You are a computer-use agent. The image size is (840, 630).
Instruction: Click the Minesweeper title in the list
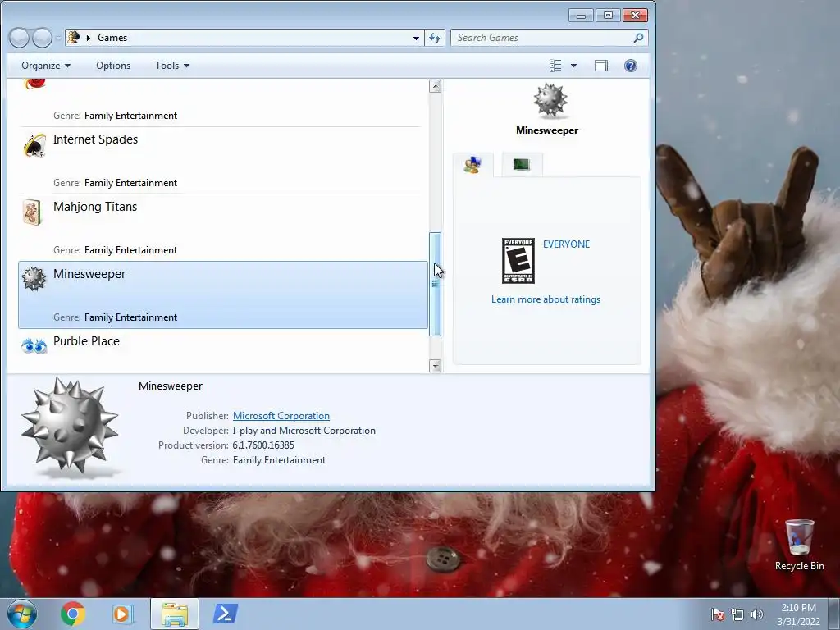pyautogui.click(x=89, y=274)
